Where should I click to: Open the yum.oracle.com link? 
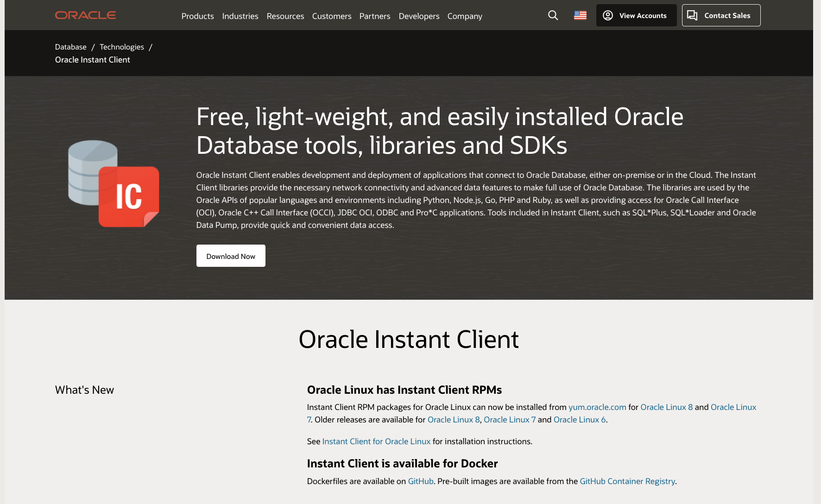(597, 407)
